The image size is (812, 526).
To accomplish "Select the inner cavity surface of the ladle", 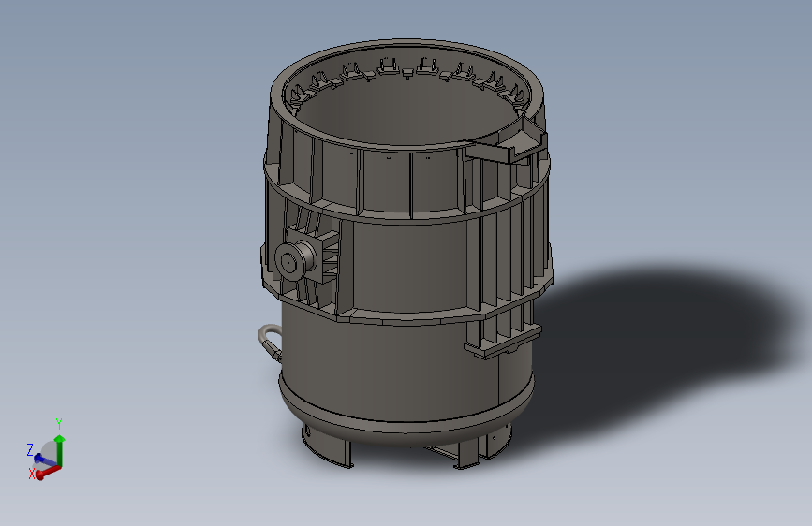I will coord(409,109).
